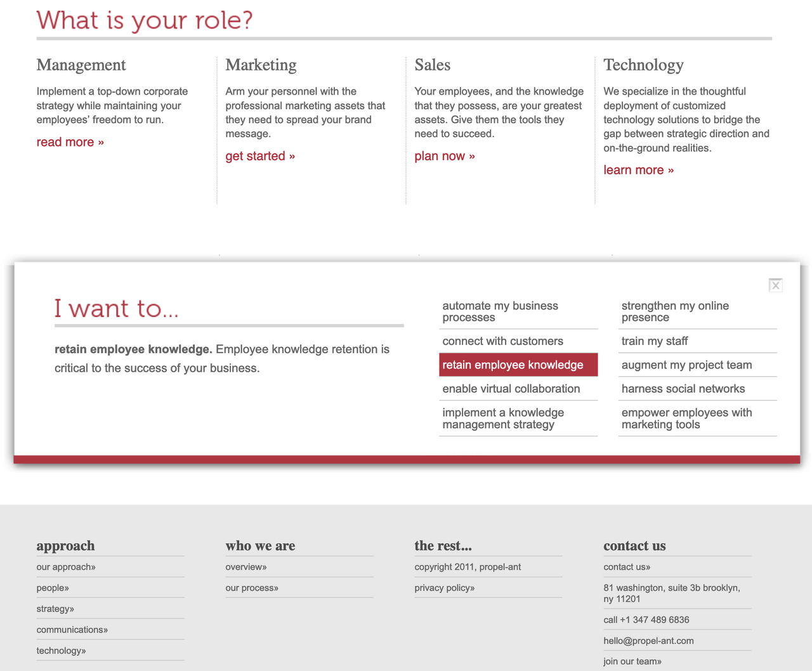Image resolution: width=812 pixels, height=671 pixels.
Task: Click Marketing "get started" link
Action: [x=260, y=156]
